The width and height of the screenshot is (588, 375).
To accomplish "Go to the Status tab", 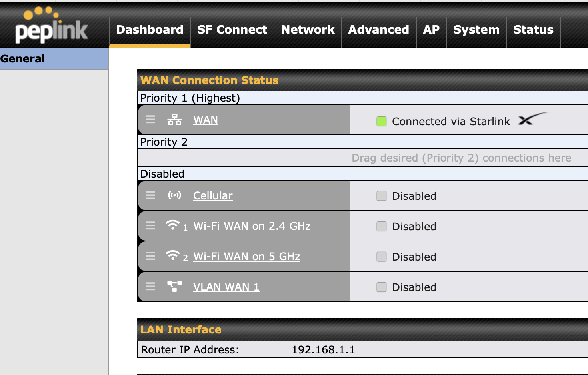I will [x=533, y=30].
